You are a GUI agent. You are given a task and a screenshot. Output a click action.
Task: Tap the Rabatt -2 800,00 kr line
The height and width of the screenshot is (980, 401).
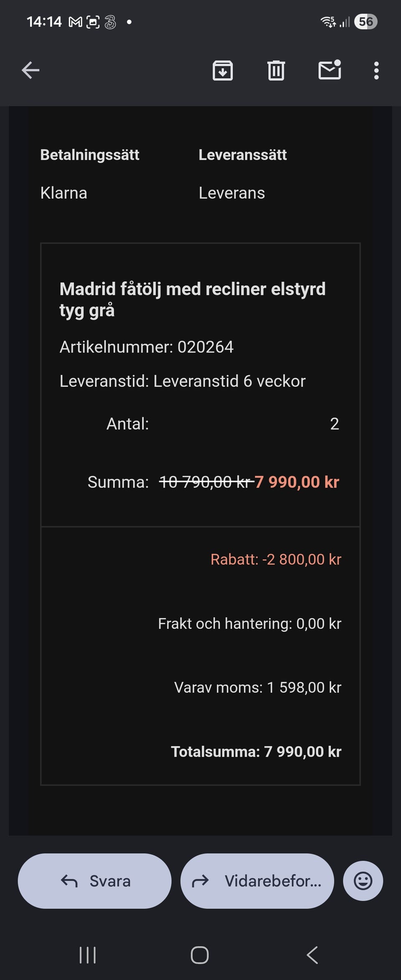pos(276,560)
